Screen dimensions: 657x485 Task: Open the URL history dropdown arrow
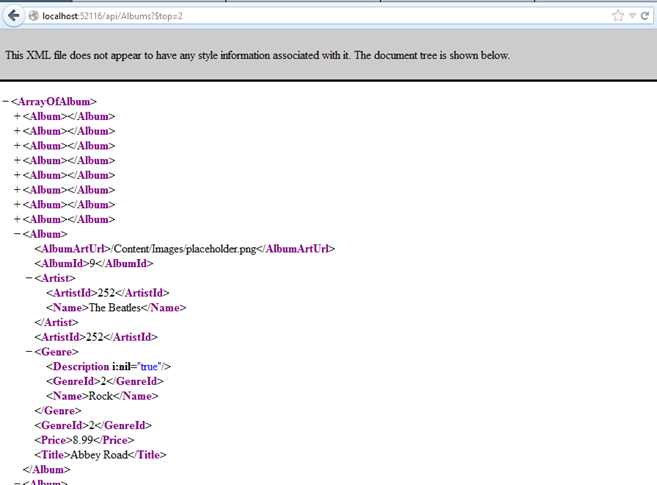(633, 16)
